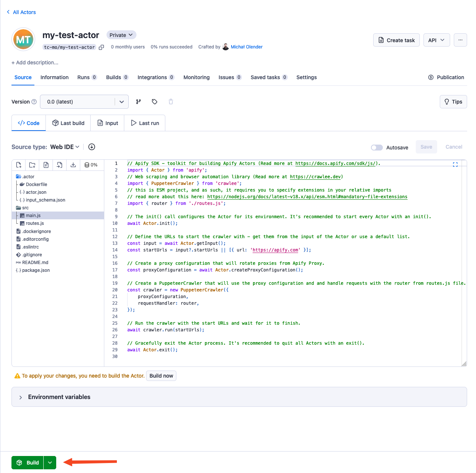
Task: Create a version branch with the fork icon
Action: pyautogui.click(x=138, y=102)
